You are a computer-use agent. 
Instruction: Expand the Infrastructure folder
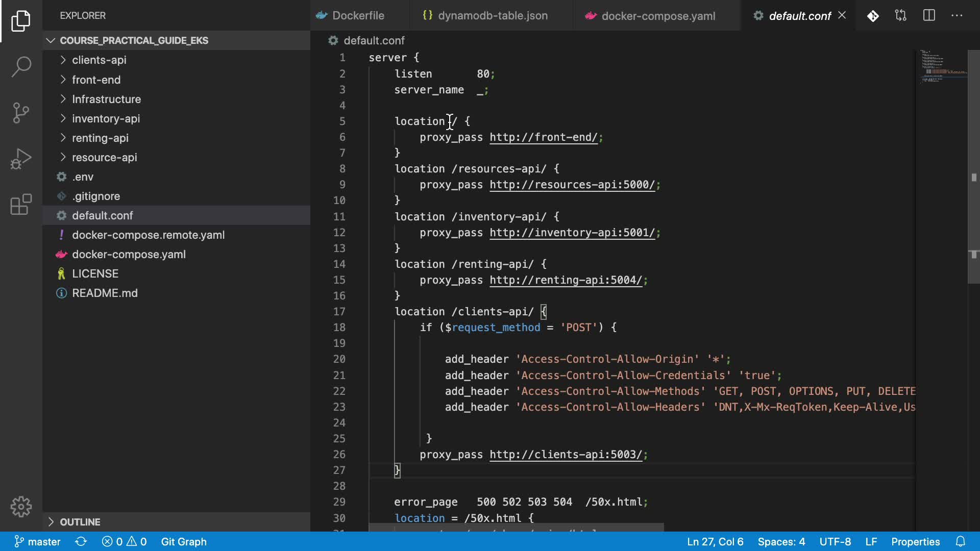(x=106, y=99)
